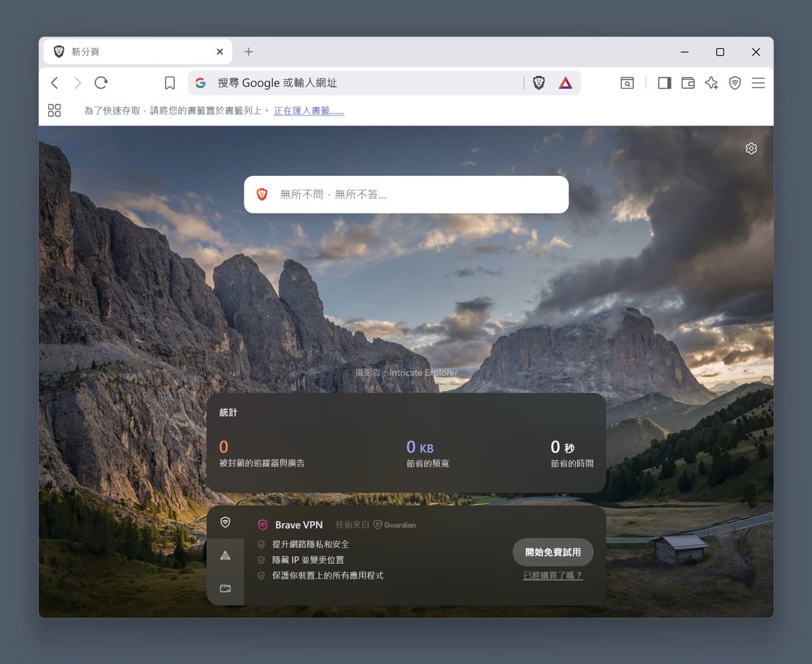Reload the current page
Image resolution: width=812 pixels, height=664 pixels.
pos(101,83)
